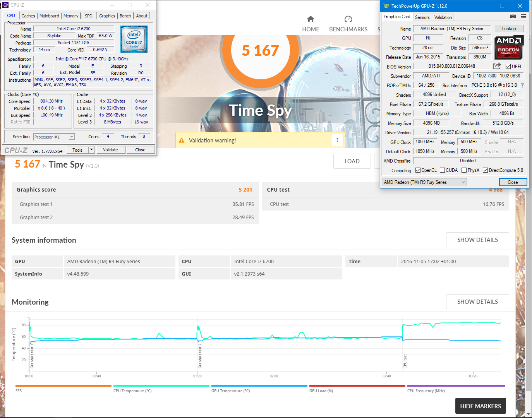Image resolution: width=532 pixels, height=418 pixels.
Task: Switch to the Caches tab in CPU-Z
Action: coord(28,16)
